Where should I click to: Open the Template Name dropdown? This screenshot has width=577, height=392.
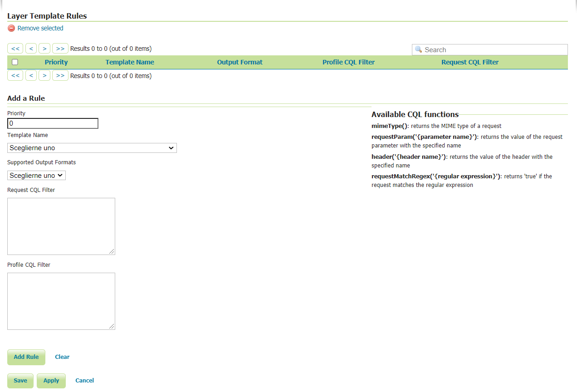click(92, 148)
